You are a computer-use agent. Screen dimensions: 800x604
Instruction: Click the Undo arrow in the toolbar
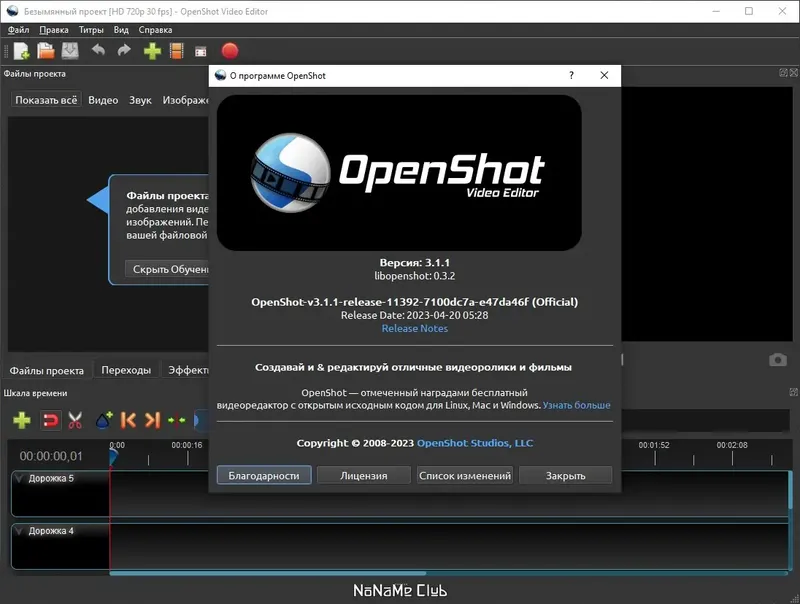(x=98, y=51)
